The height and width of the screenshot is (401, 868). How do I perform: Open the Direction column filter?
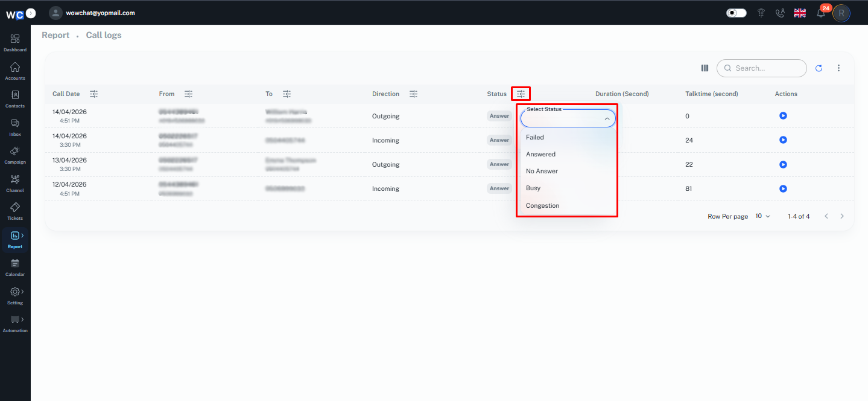(413, 94)
